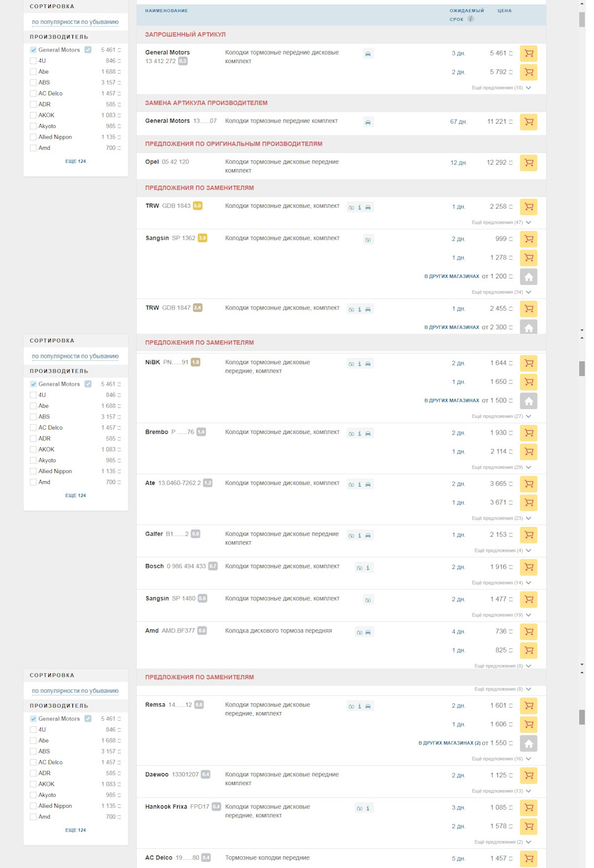The height and width of the screenshot is (868, 594).
Task: Select article 'General Motors 13 412 272'
Action: [x=168, y=57]
